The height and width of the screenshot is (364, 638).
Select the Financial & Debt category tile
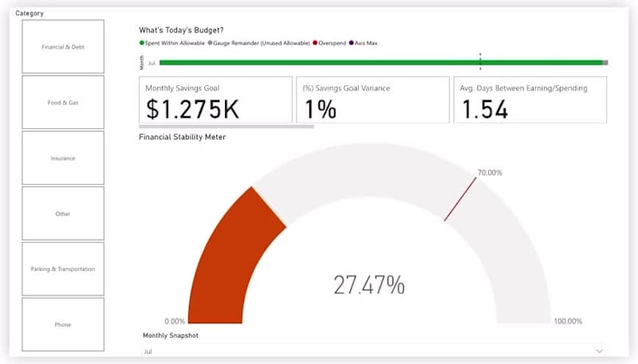[63, 47]
